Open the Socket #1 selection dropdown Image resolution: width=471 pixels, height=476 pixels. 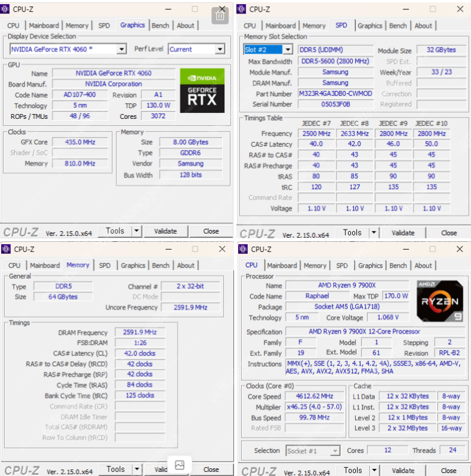click(335, 451)
